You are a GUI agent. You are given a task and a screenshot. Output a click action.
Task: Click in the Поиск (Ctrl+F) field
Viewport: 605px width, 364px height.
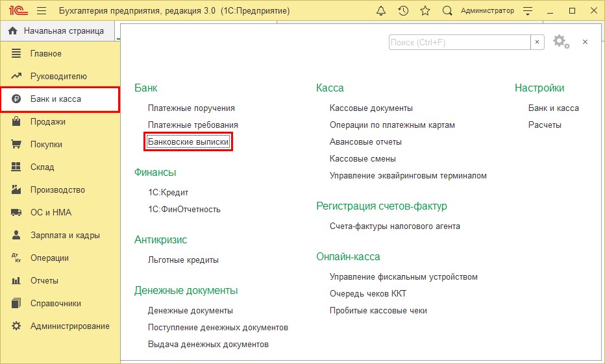[x=460, y=42]
